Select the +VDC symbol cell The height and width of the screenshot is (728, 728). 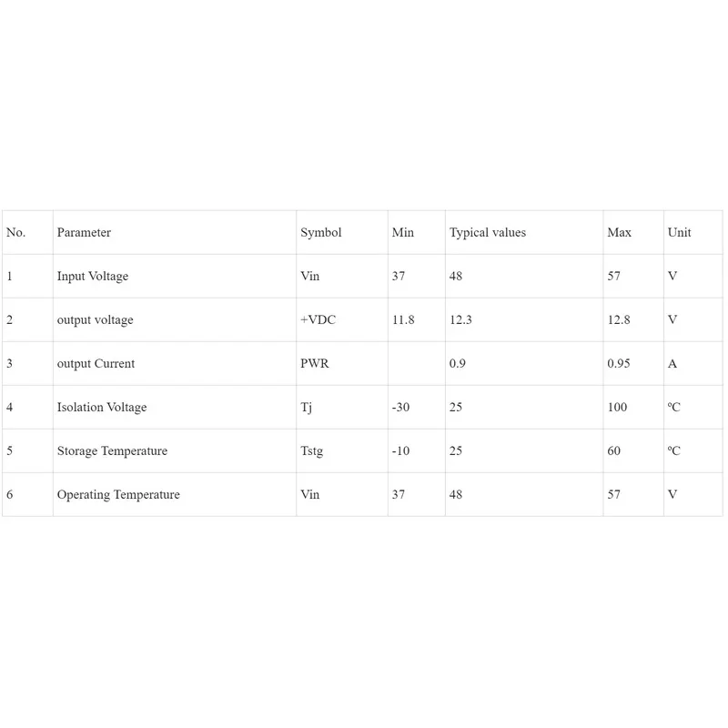pyautogui.click(x=319, y=320)
